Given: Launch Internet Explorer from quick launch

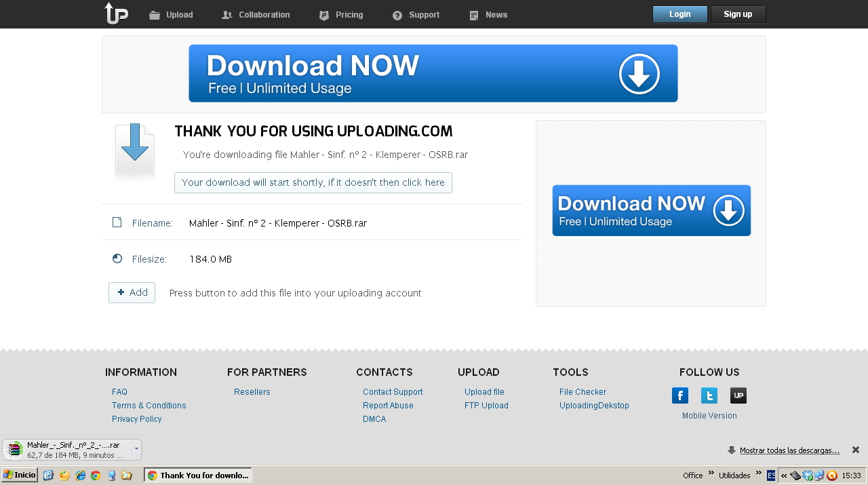Looking at the screenshot, I should [80, 476].
